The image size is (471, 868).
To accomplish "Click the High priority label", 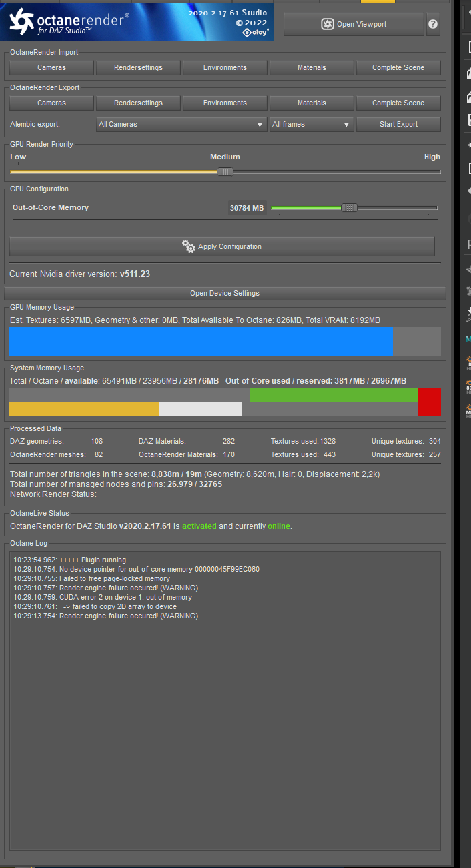I will pyautogui.click(x=432, y=157).
